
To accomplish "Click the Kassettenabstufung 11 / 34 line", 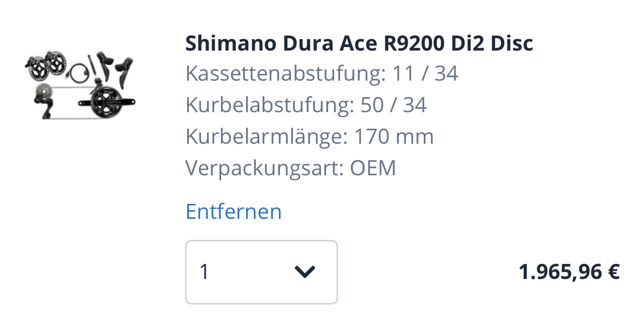I will tap(321, 74).
